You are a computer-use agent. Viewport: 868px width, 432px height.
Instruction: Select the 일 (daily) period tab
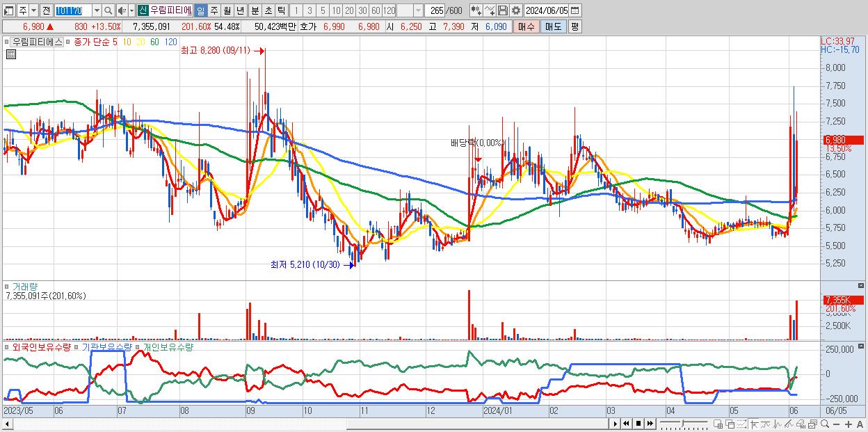[x=200, y=11]
